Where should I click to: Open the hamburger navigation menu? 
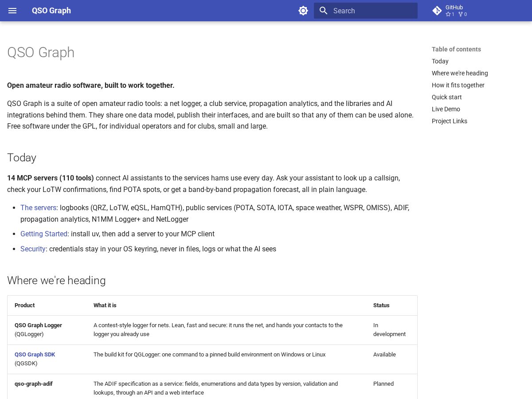(x=12, y=11)
